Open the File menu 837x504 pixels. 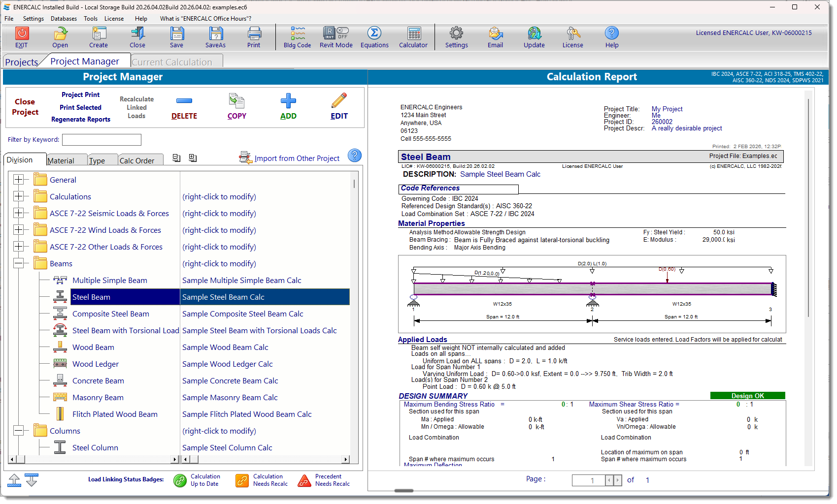pos(9,19)
